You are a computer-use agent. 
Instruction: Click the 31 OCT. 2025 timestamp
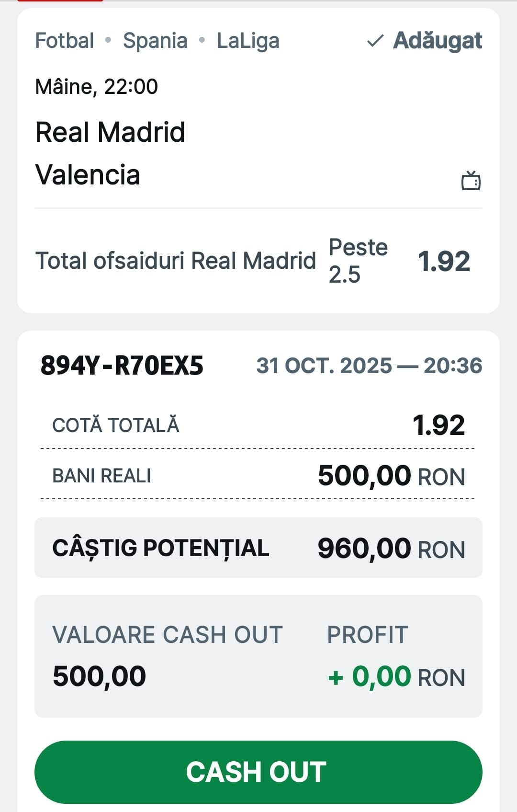click(x=369, y=366)
